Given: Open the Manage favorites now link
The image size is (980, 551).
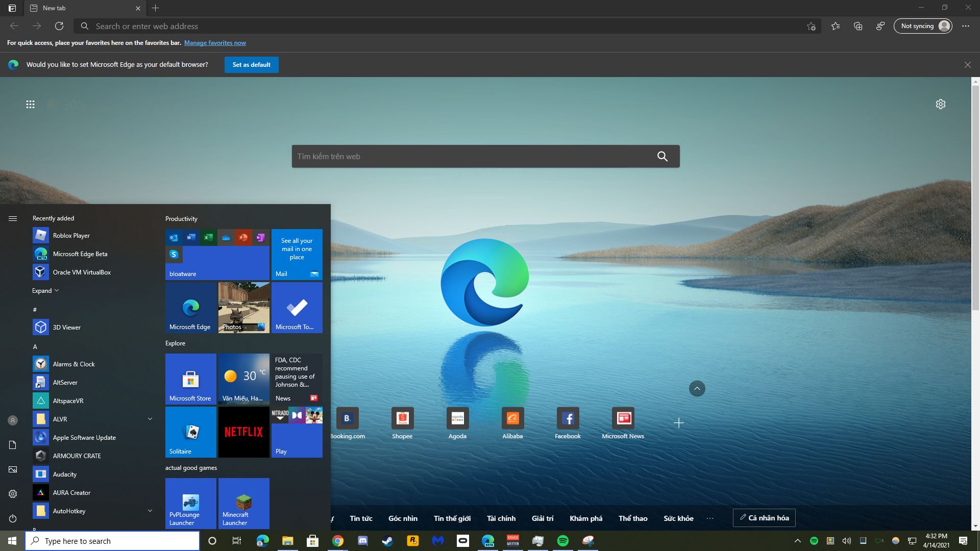Looking at the screenshot, I should click(x=215, y=43).
